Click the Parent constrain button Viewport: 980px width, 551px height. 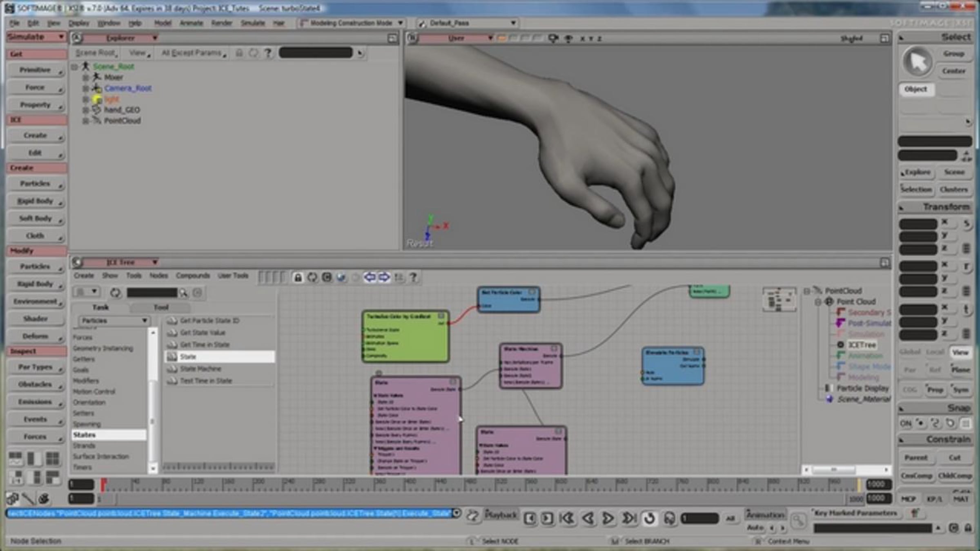click(x=916, y=458)
